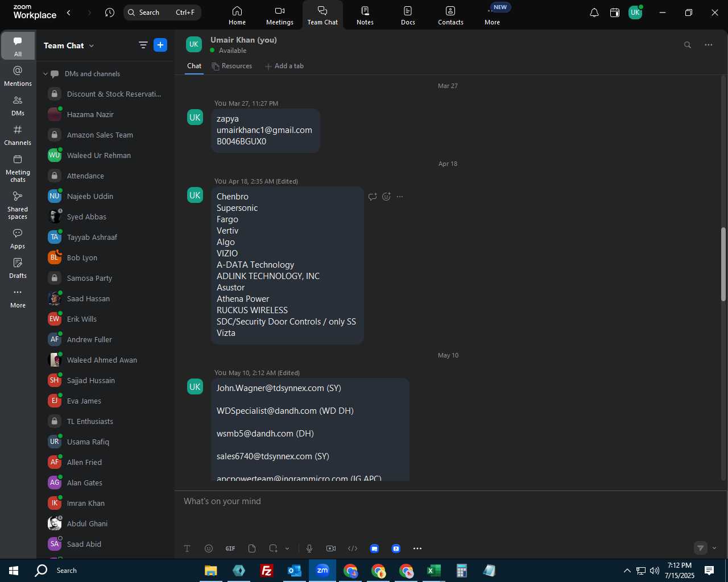This screenshot has height=582, width=728.
Task: Select the All chats sidebar icon
Action: point(18,46)
